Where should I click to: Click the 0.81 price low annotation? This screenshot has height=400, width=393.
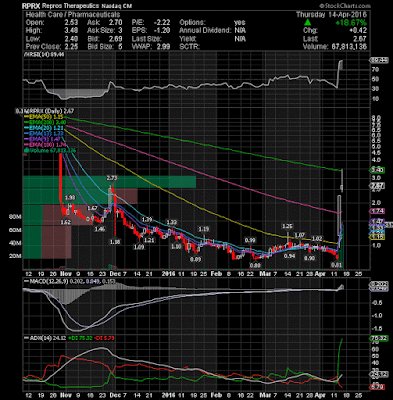click(335, 265)
